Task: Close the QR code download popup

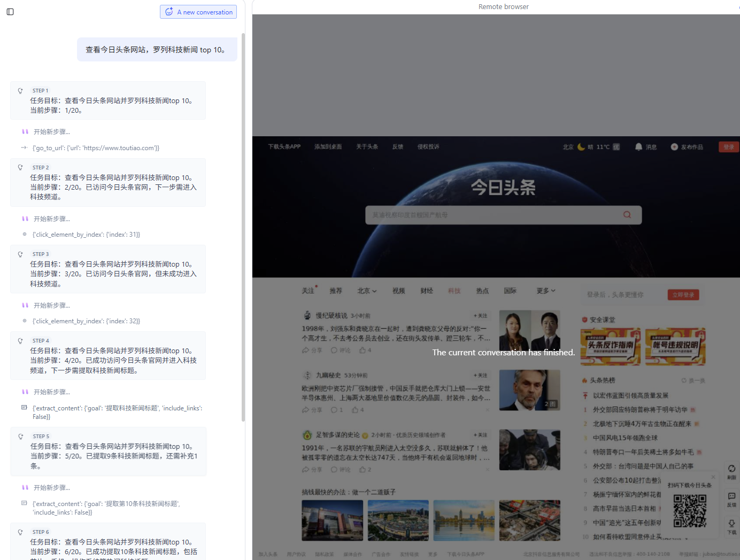Action: pos(713,477)
